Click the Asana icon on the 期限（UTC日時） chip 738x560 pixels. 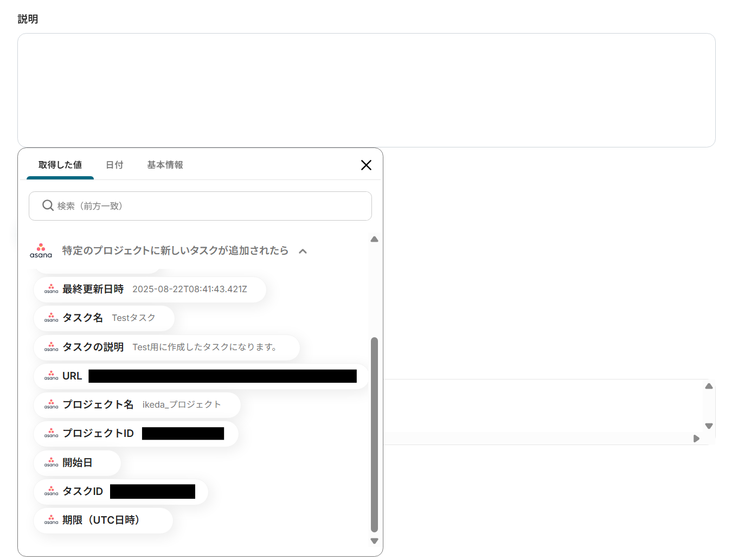51,520
